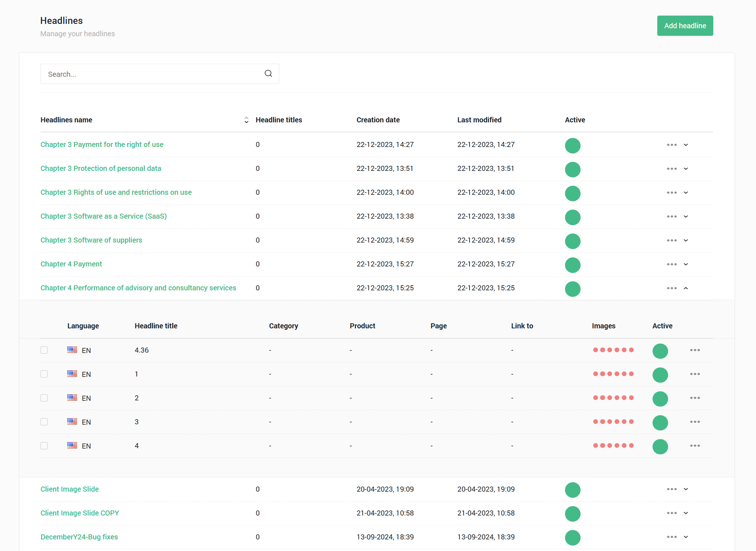Collapse Chapter 4 Performance of advisory row
Screen dimensions: 756x551
686,288
